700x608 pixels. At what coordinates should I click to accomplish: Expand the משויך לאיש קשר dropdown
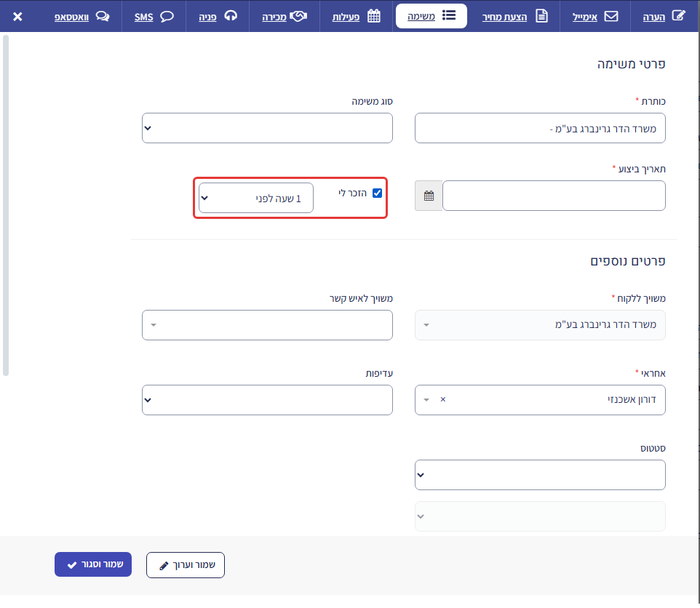pos(267,325)
